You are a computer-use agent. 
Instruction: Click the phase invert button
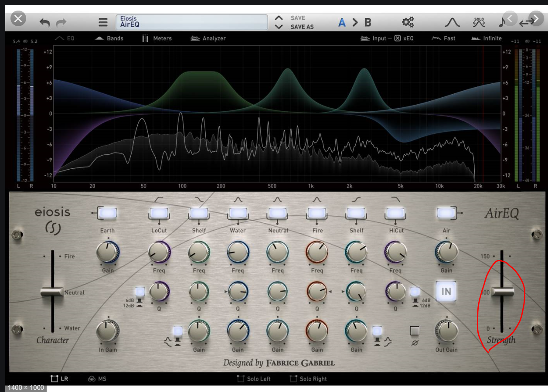click(x=415, y=331)
